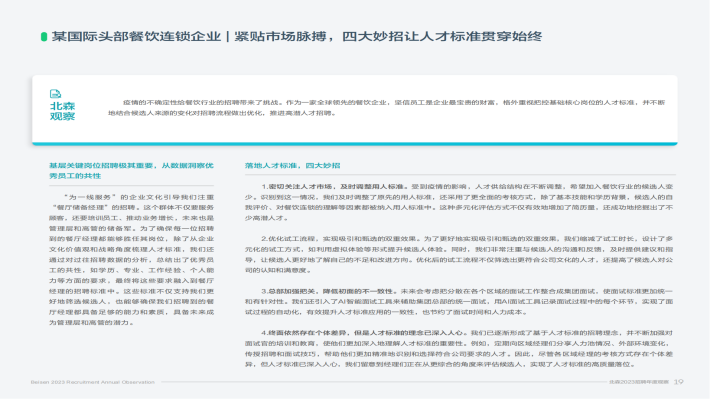This screenshot has width=710, height=399.
Task: Click point 1.密切关注人才市场
Action: (459, 202)
